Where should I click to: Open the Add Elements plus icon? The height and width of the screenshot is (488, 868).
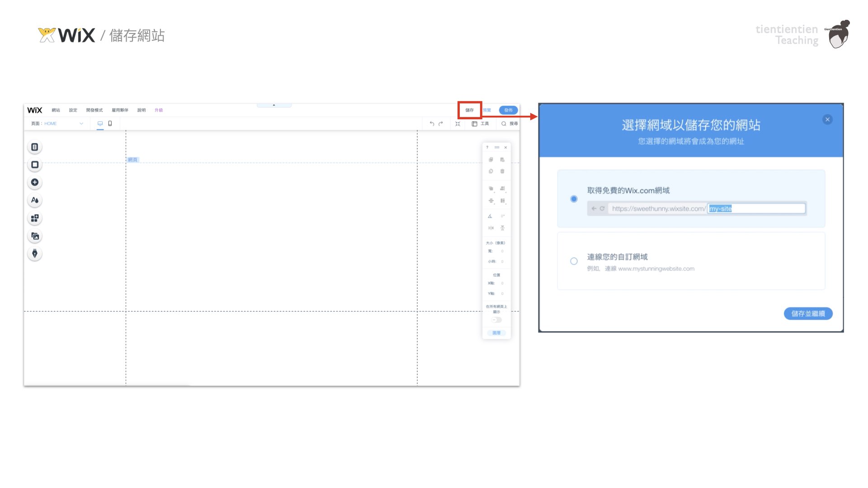pyautogui.click(x=35, y=183)
